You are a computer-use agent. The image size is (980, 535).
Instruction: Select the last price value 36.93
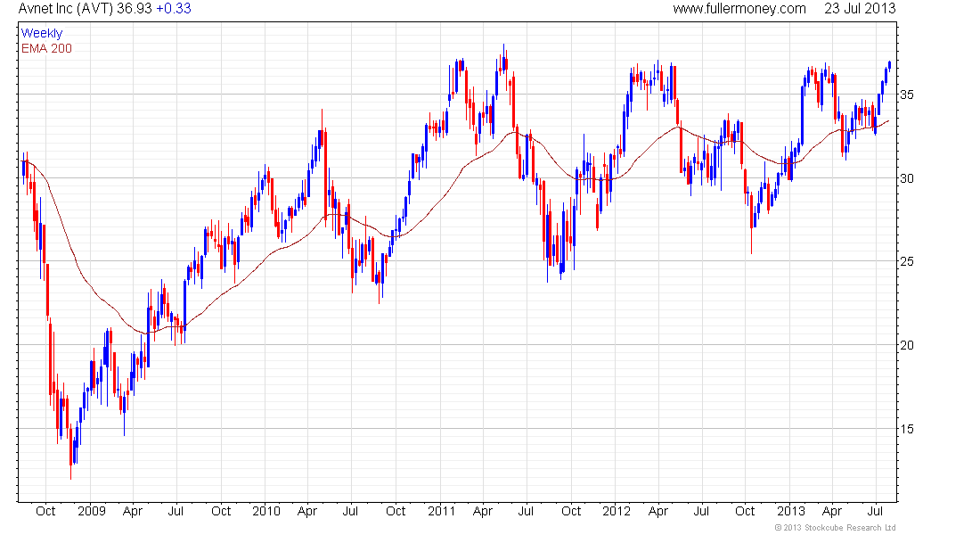click(x=135, y=9)
